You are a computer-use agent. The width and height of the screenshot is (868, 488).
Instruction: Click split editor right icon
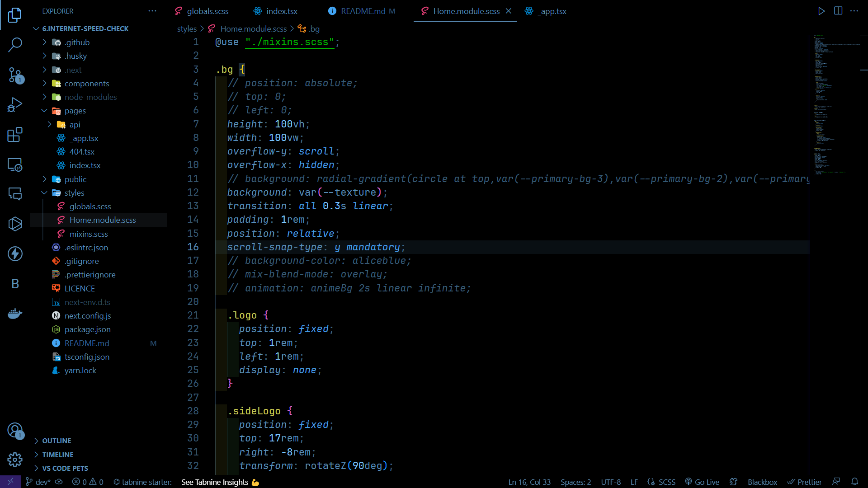(838, 11)
